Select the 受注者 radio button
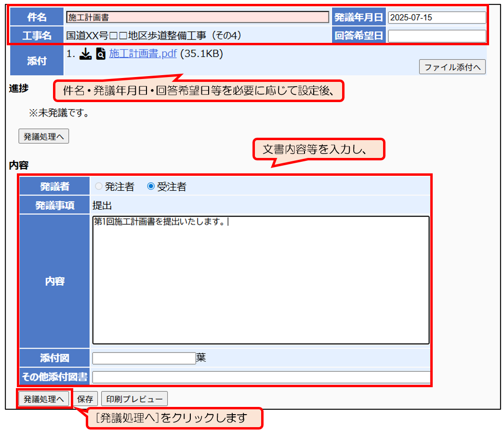The width and height of the screenshot is (504, 431). (151, 187)
